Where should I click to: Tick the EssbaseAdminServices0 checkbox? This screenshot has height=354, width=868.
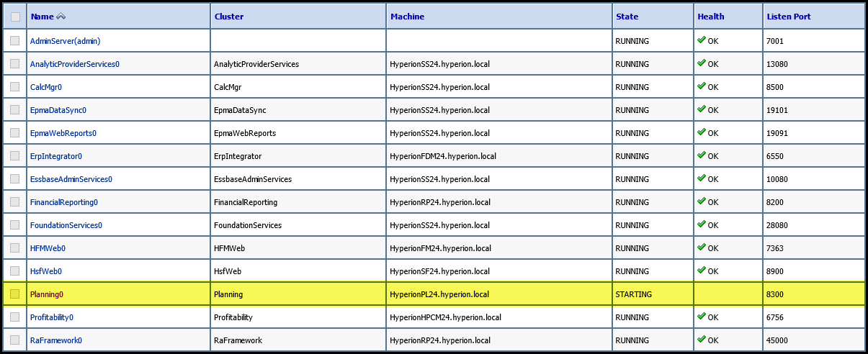point(15,179)
